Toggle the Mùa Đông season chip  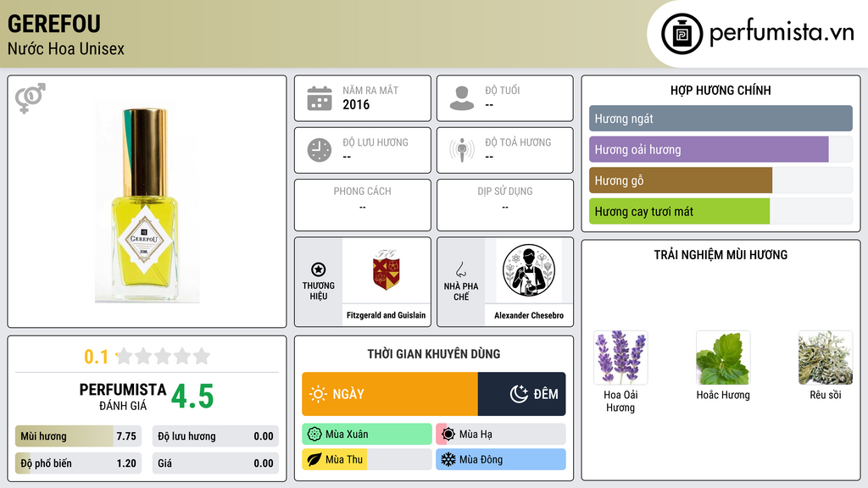click(x=501, y=459)
